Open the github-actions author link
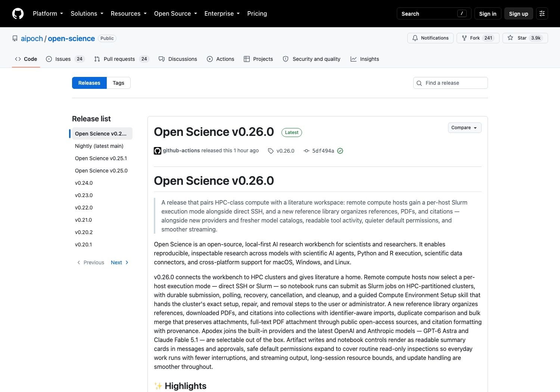The width and height of the screenshot is (560, 392). tap(181, 150)
